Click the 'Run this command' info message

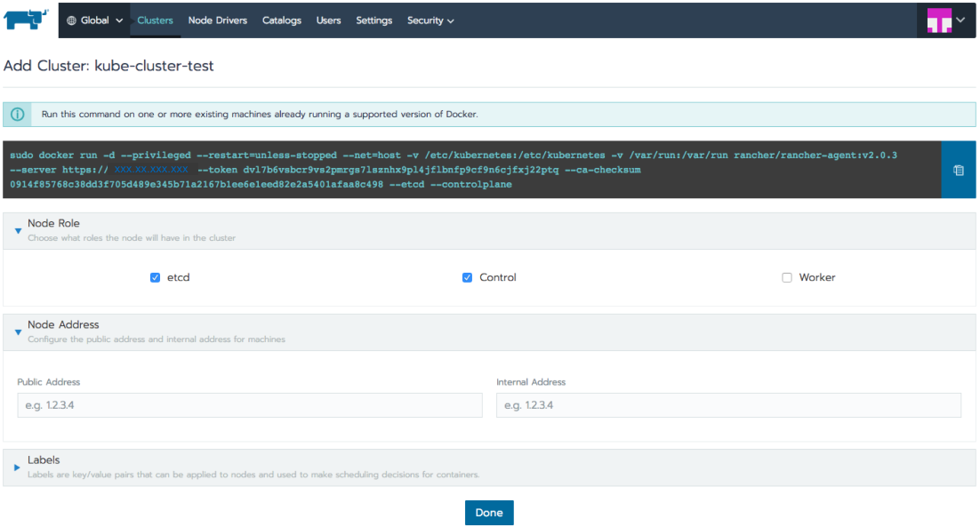coord(260,115)
